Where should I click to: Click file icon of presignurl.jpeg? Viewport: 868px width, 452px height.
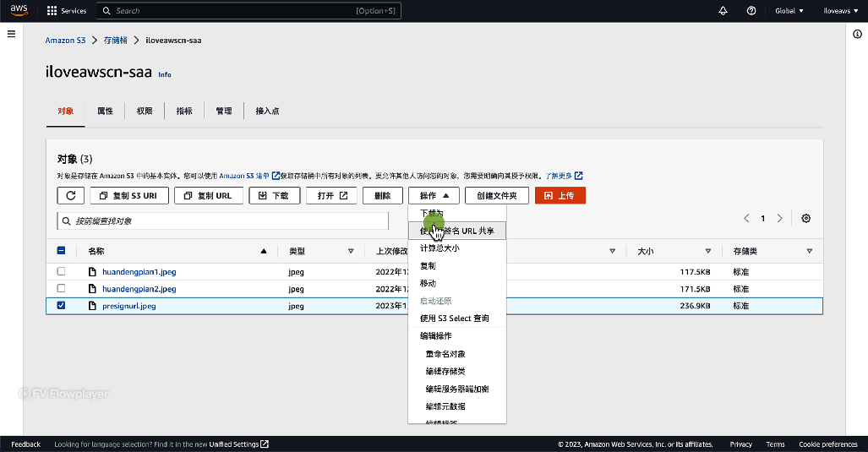[92, 306]
